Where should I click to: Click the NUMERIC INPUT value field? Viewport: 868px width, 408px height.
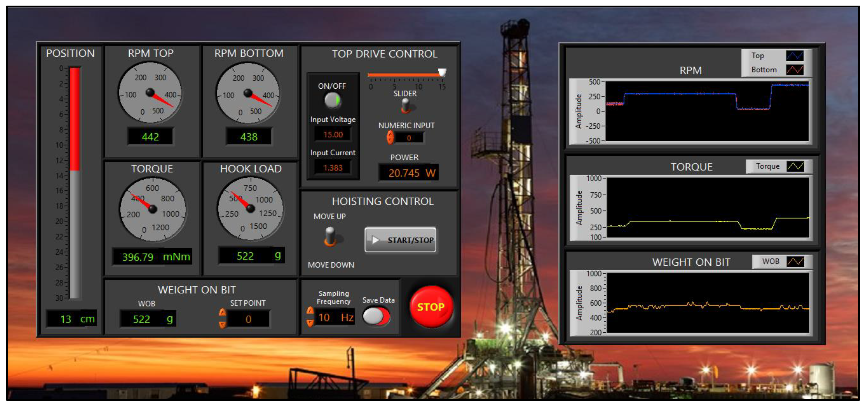point(409,138)
